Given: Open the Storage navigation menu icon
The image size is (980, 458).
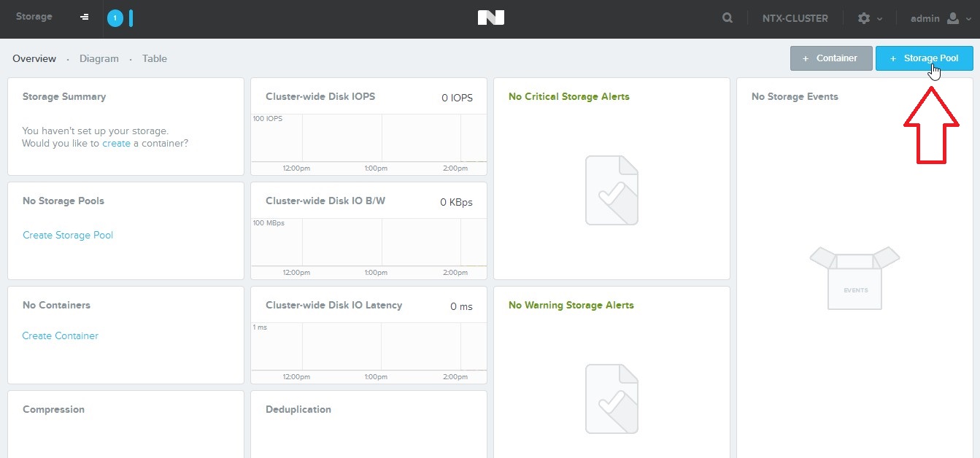Looking at the screenshot, I should pyautogui.click(x=85, y=18).
